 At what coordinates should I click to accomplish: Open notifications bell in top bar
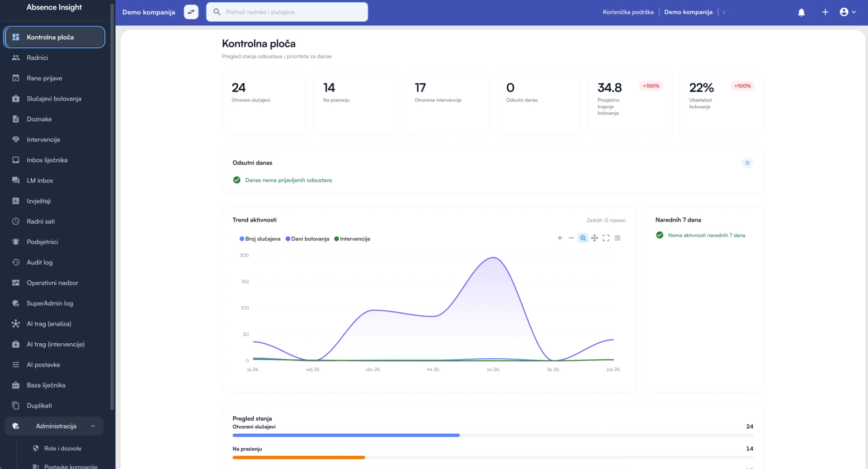pos(801,12)
